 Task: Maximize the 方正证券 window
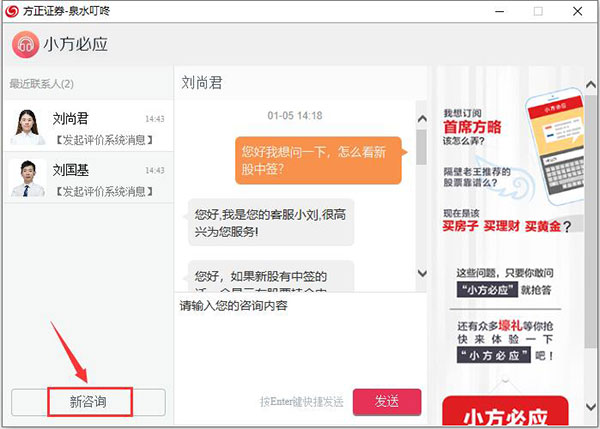click(x=538, y=11)
